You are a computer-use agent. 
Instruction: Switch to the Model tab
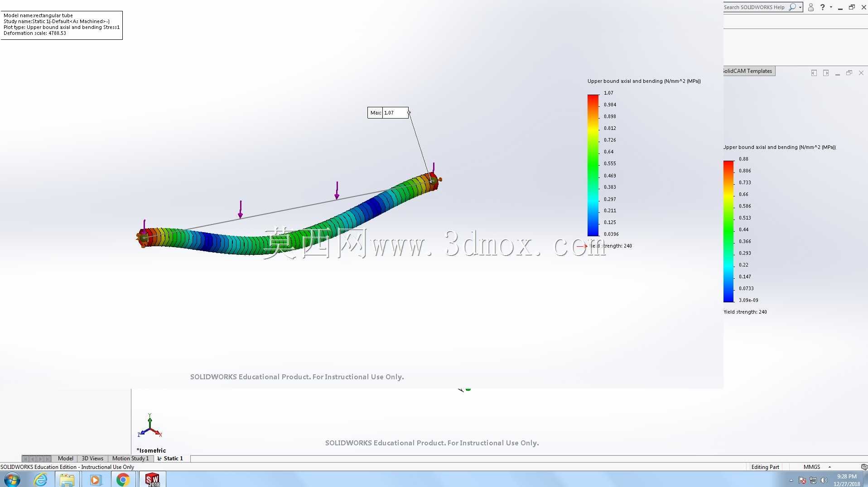coord(65,458)
